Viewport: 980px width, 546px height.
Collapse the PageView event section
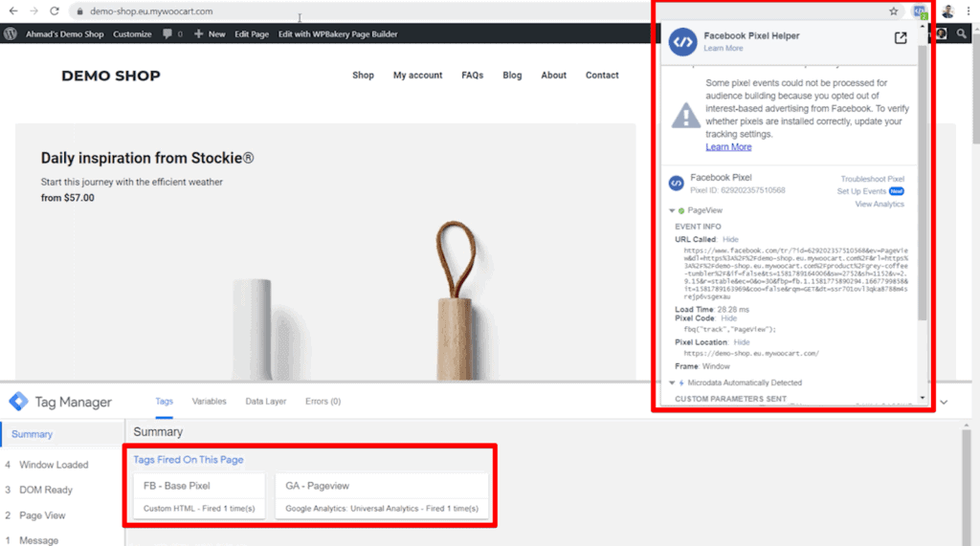(672, 209)
